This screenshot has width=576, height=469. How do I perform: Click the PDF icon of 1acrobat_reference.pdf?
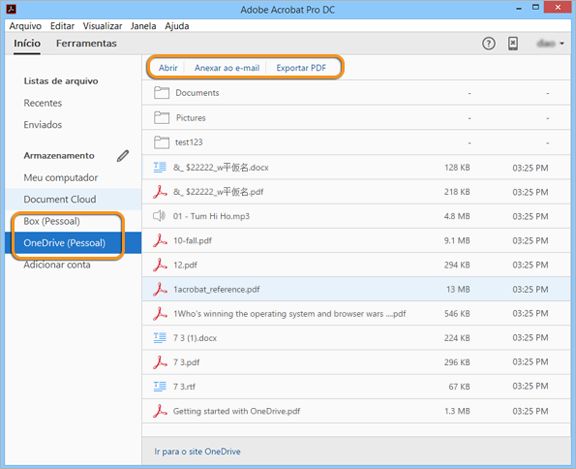coord(160,289)
